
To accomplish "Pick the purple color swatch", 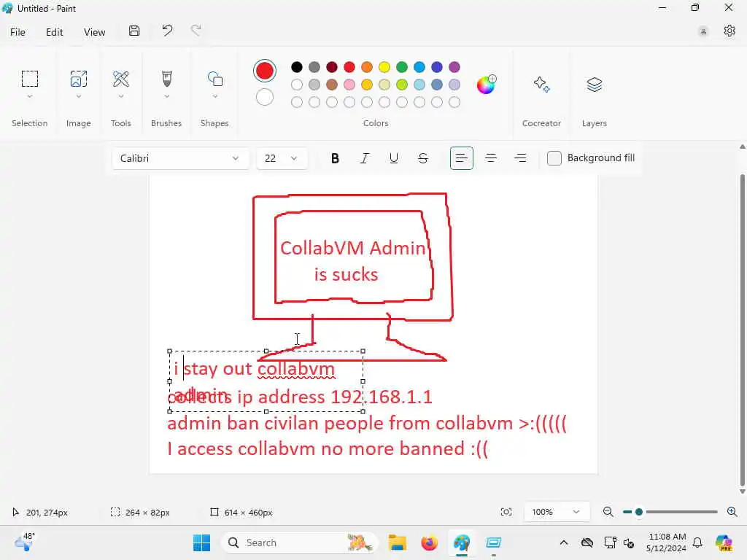I will click(454, 67).
